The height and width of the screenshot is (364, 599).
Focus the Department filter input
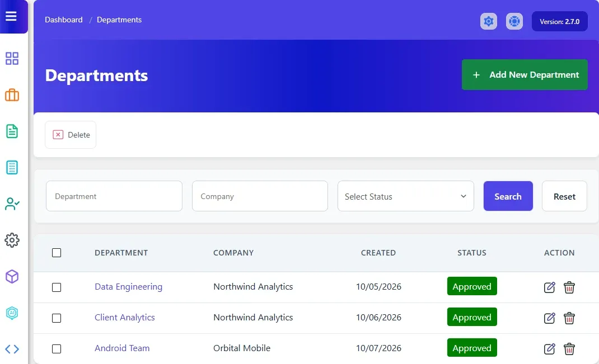click(x=114, y=196)
